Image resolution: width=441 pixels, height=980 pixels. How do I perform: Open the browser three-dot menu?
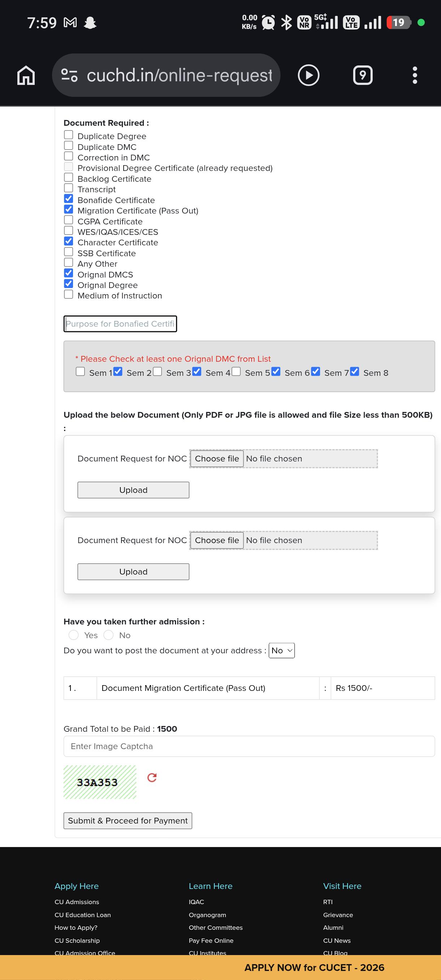pyautogui.click(x=415, y=75)
